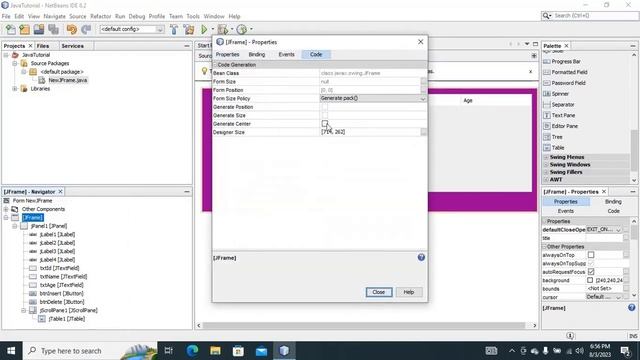Click the Save All toolbar icon

click(53, 29)
